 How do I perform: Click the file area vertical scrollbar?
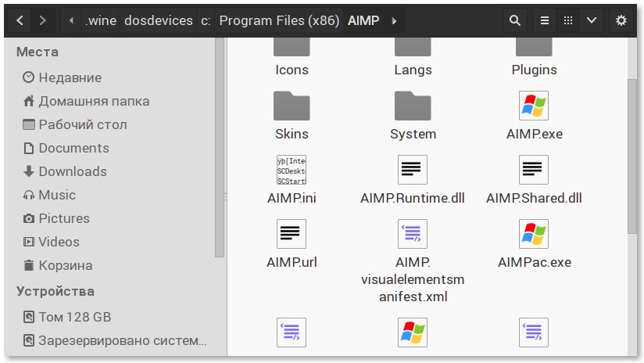click(632, 156)
